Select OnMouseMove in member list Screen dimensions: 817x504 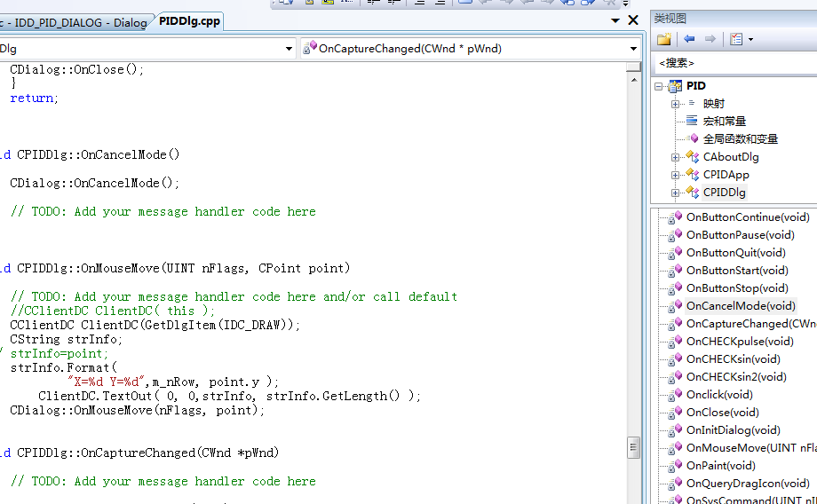(750, 448)
